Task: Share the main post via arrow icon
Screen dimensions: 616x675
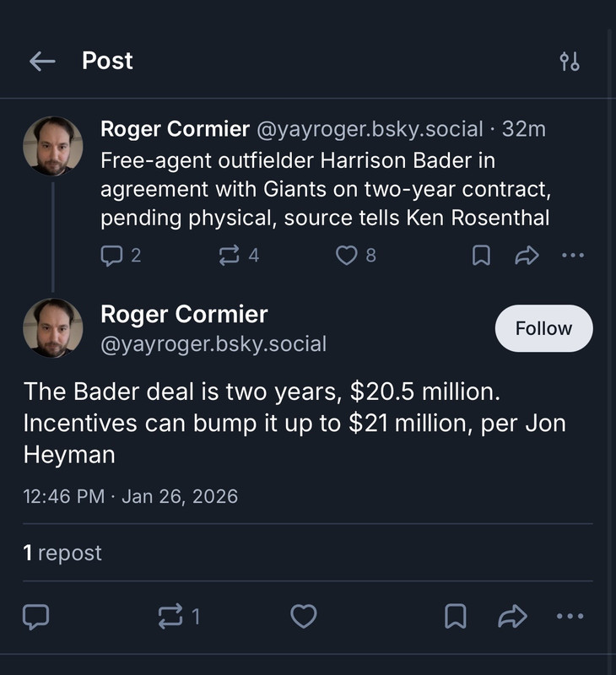Action: [x=512, y=618]
